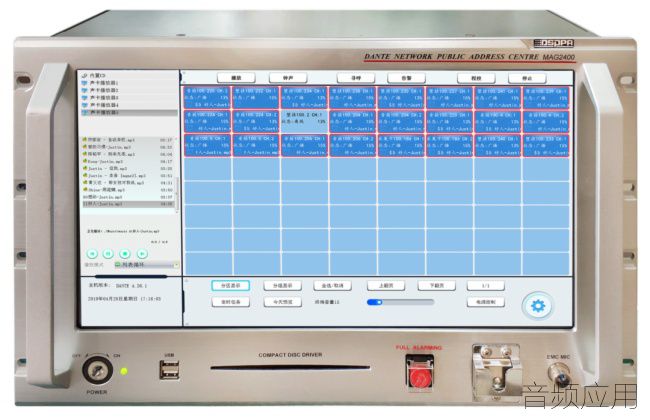650x420 pixels.
Task: Click the fifth top-bar button after 告警
Action: pyautogui.click(x=476, y=78)
